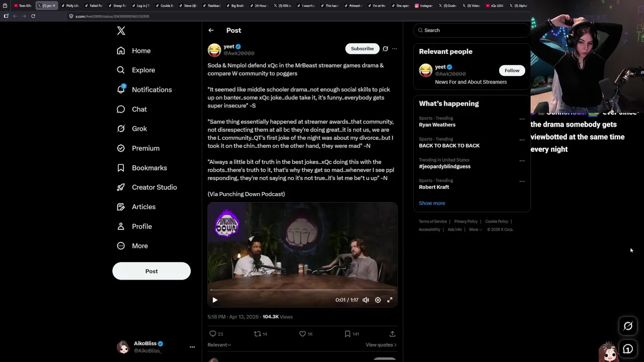Viewport: 644px width, 362px height.
Task: Open the Robert Kraft trend
Action: click(434, 187)
